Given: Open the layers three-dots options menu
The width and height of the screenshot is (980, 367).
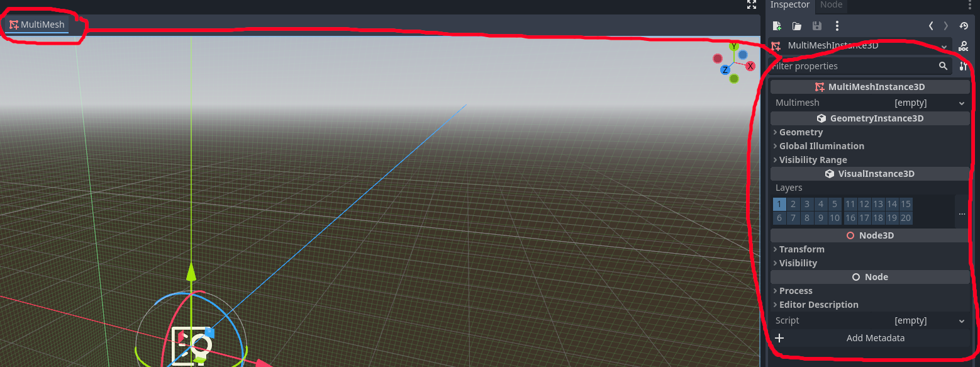Looking at the screenshot, I should pyautogui.click(x=962, y=212).
